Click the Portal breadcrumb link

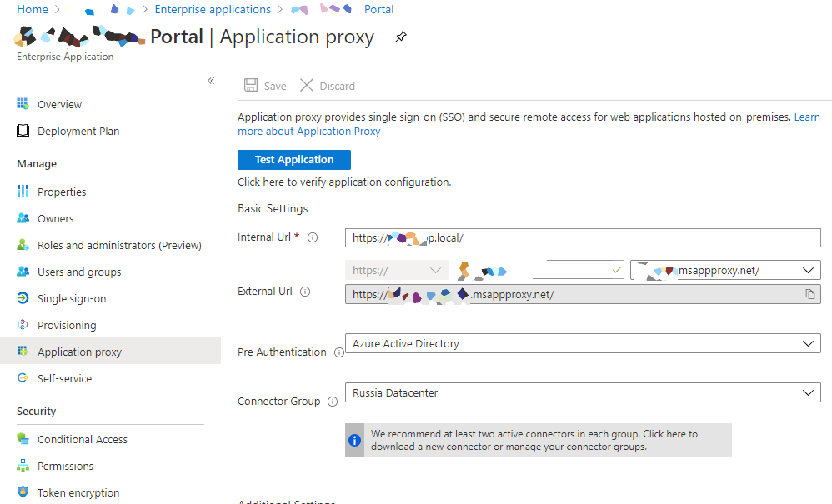click(x=378, y=9)
